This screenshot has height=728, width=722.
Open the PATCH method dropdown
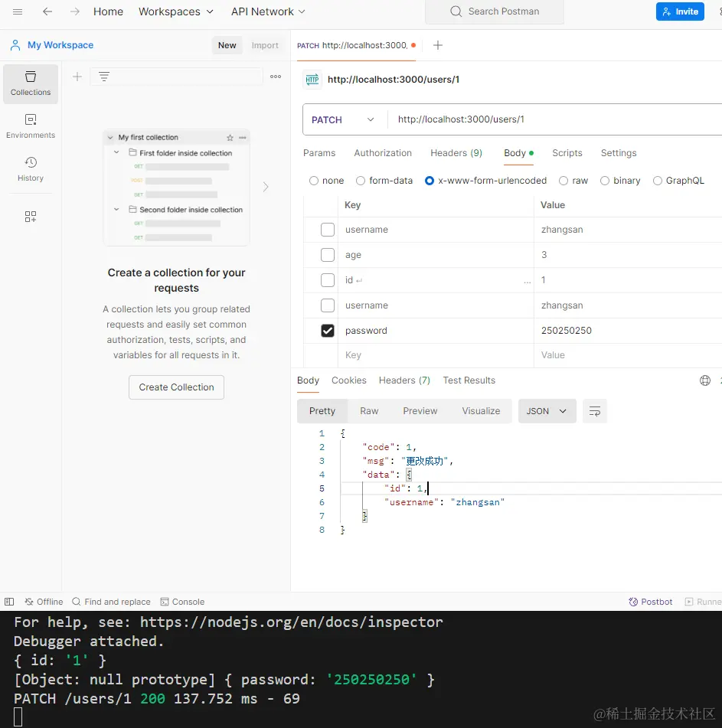point(345,119)
